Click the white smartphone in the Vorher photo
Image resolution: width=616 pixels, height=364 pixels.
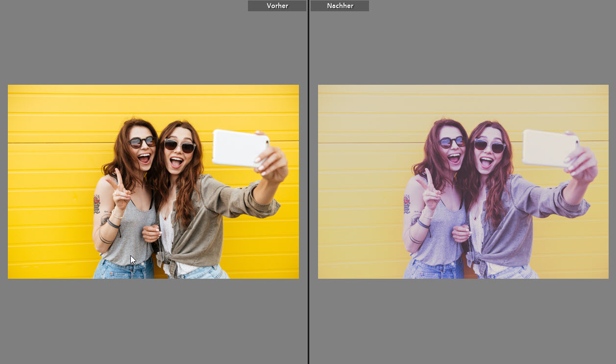point(240,147)
